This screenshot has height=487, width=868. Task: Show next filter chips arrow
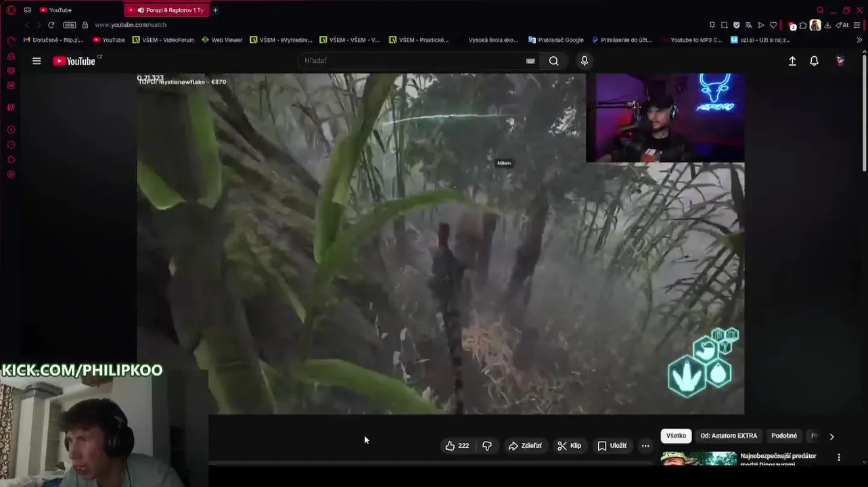pyautogui.click(x=831, y=436)
